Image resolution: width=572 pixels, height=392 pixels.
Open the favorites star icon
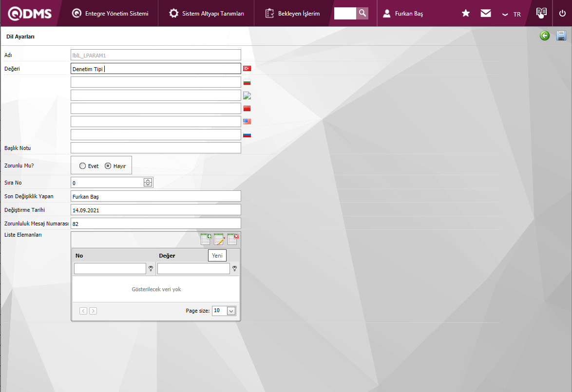pyautogui.click(x=466, y=13)
